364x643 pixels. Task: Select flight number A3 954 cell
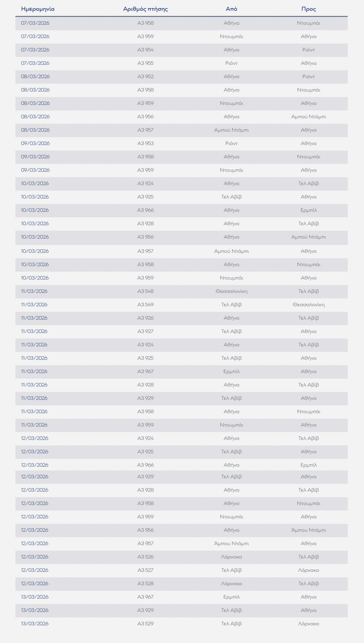(x=145, y=50)
